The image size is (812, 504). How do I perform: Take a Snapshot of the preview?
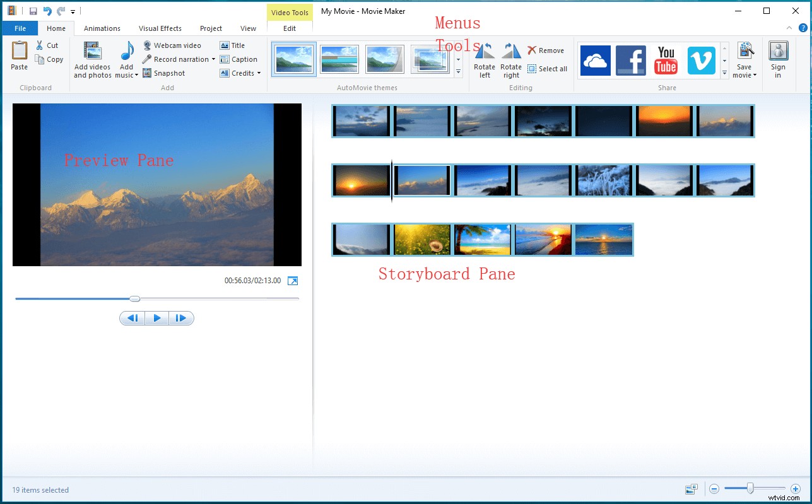164,73
